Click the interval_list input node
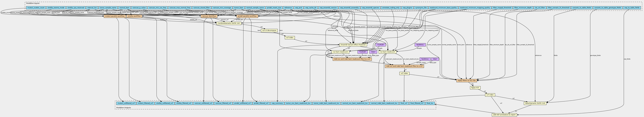644x117 pixels. click(x=92, y=8)
